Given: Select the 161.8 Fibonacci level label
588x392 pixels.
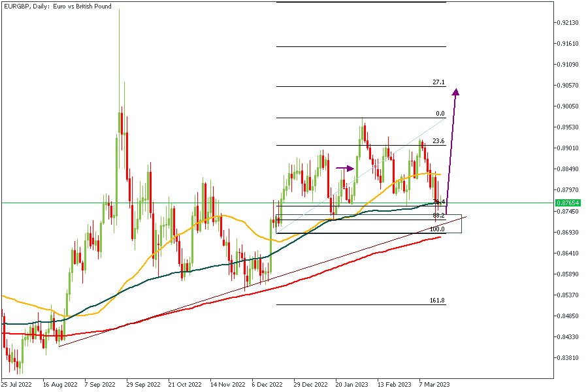Looking at the screenshot, I should pos(437,301).
